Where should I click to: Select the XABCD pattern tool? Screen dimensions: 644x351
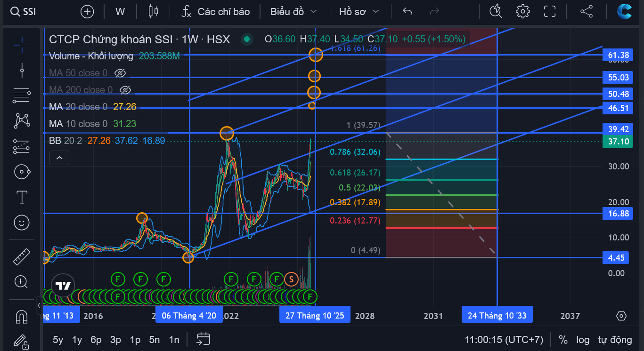click(22, 121)
